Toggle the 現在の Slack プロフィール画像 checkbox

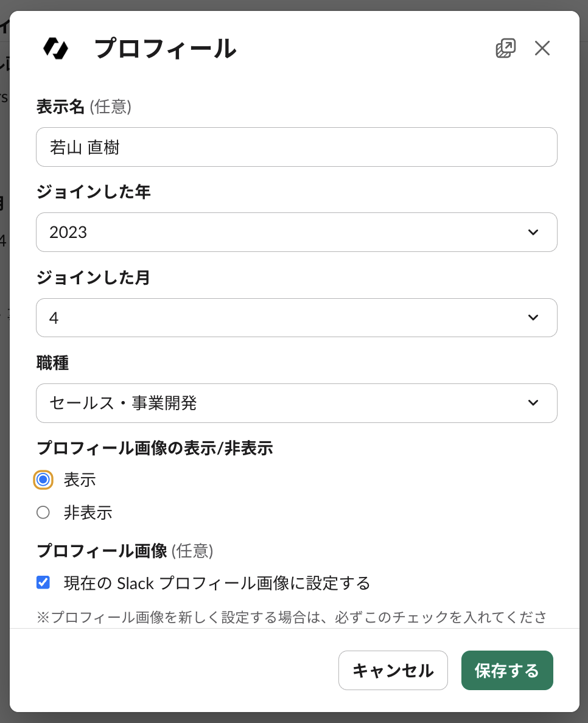43,582
